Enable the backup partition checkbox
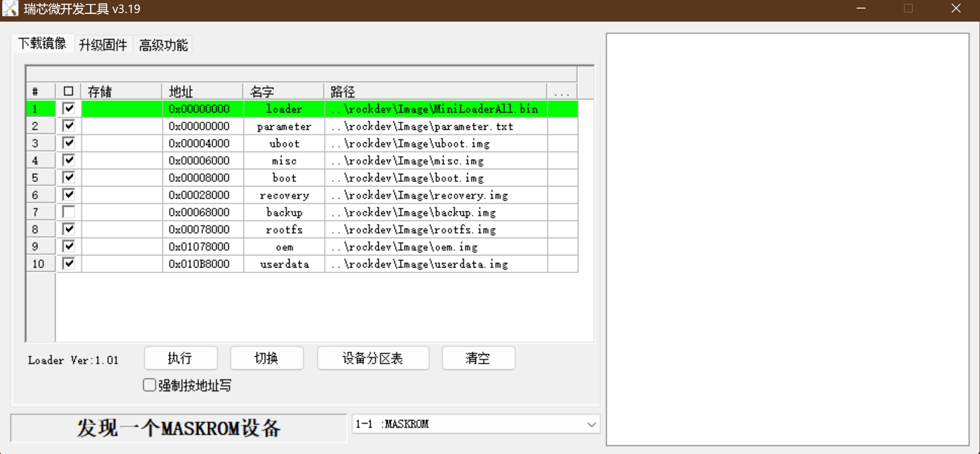Screen dimensions: 980x454 (x=68, y=212)
